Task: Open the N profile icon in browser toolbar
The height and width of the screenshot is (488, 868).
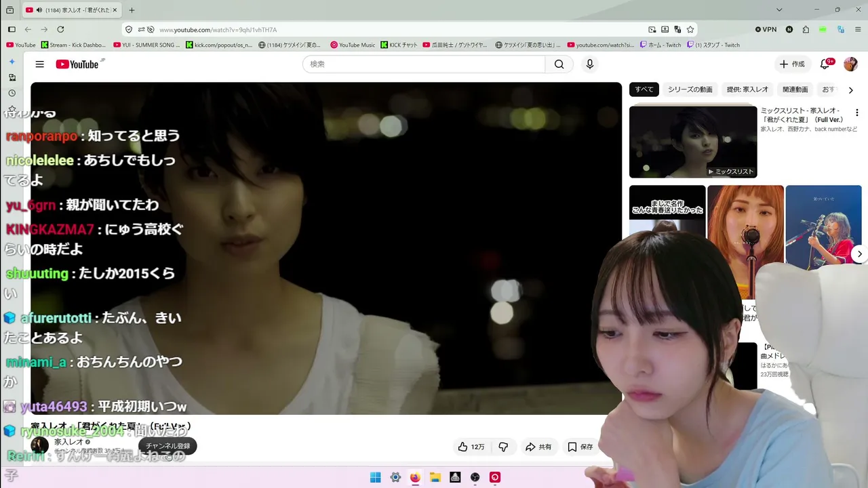Action: [x=789, y=30]
